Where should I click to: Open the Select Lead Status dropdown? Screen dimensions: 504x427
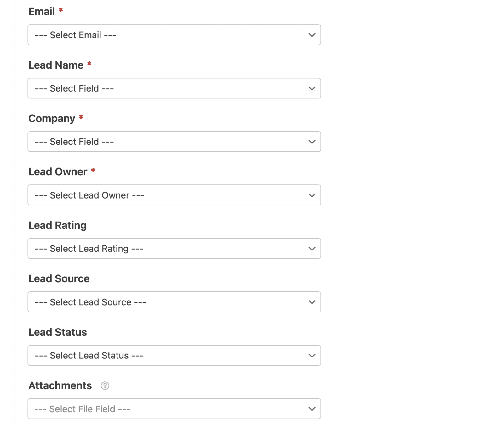pos(174,355)
